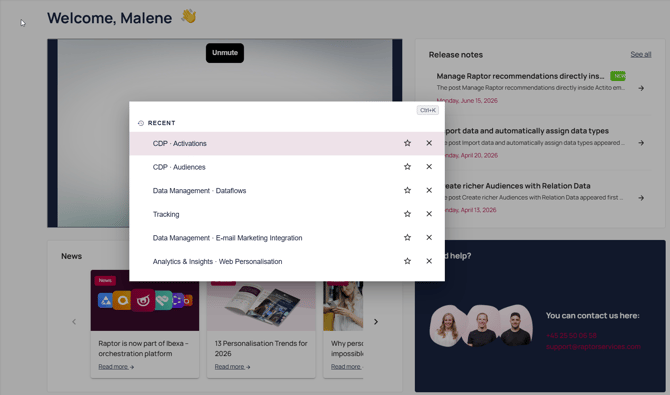Favorite Data Management Dataflows with star
The height and width of the screenshot is (395, 670).
tap(407, 190)
